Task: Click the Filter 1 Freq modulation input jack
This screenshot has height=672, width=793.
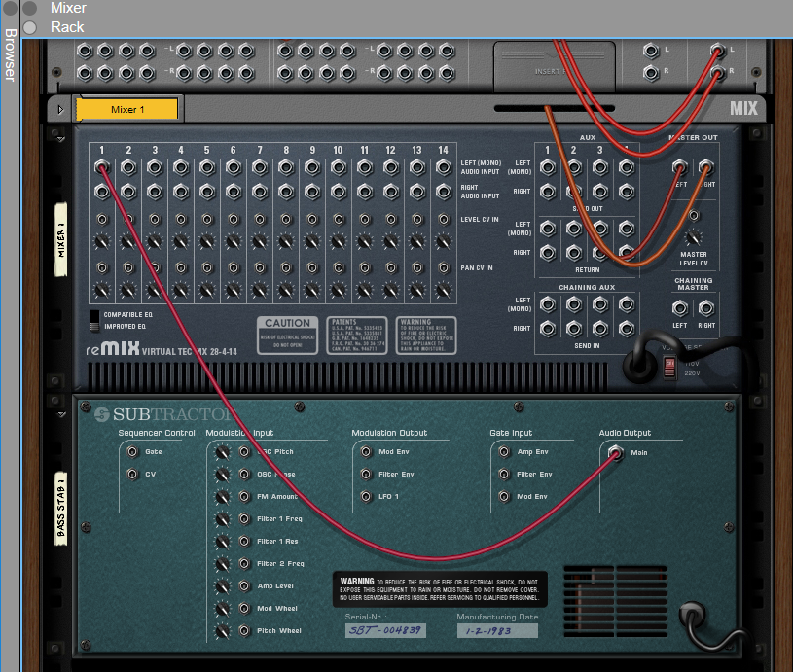Action: tap(245, 518)
